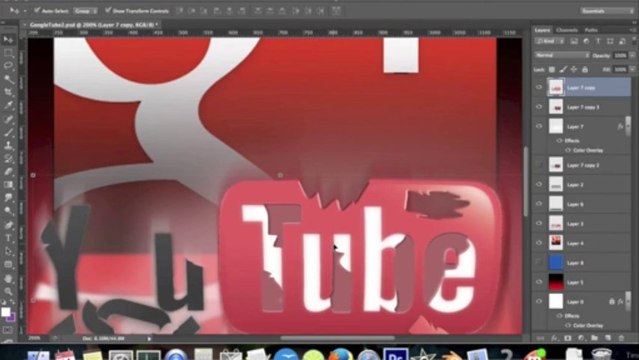Image resolution: width=639 pixels, height=360 pixels.
Task: Click the background color swatch
Action: [12, 317]
